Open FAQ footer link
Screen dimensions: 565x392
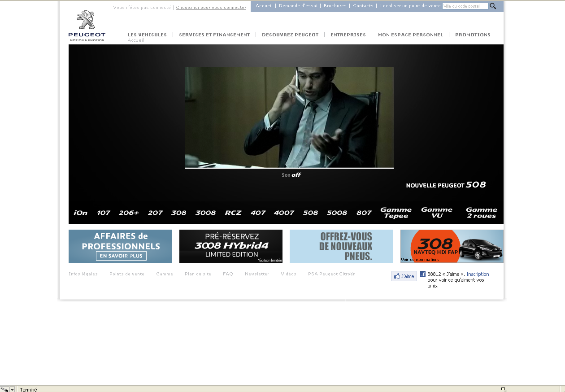click(x=228, y=274)
